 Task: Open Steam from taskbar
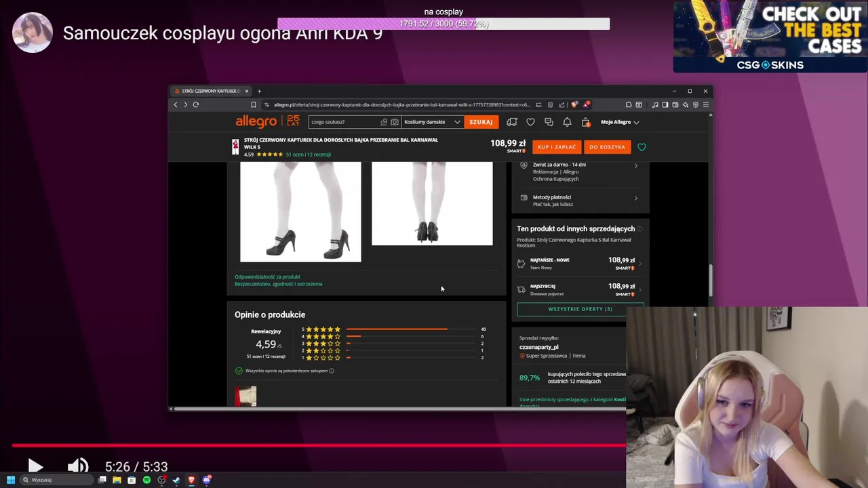(176, 480)
